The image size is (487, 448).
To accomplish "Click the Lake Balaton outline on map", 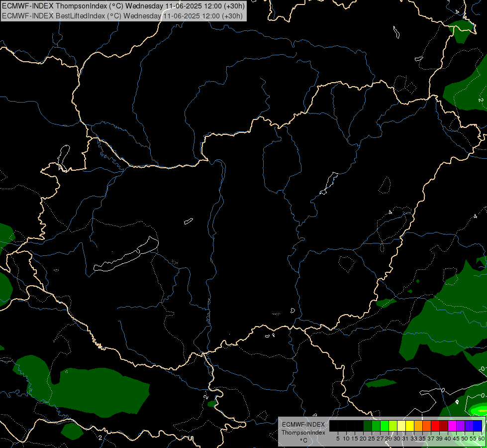I will [x=126, y=254].
